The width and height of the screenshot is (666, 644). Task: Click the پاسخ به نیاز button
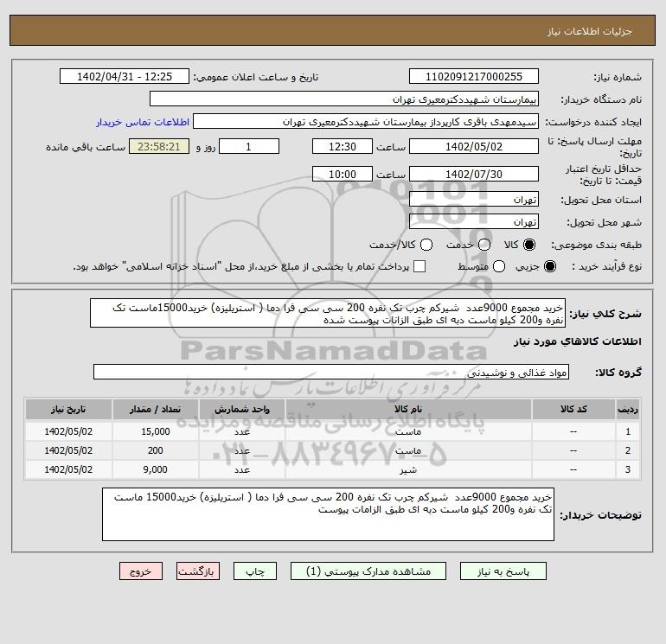point(503,571)
